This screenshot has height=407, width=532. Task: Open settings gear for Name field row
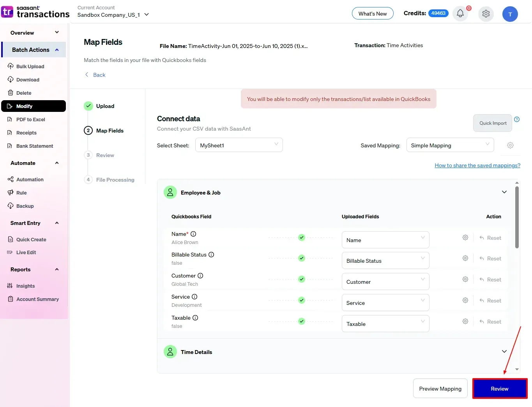465,237
